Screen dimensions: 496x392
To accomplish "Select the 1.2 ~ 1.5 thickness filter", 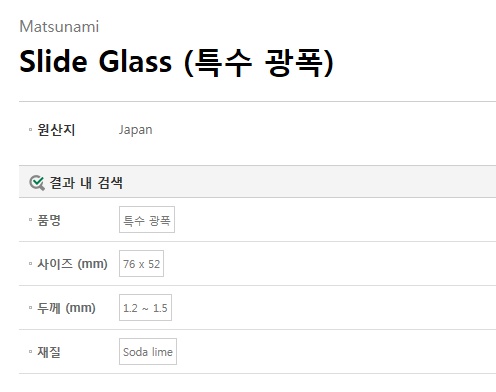I will tap(145, 308).
